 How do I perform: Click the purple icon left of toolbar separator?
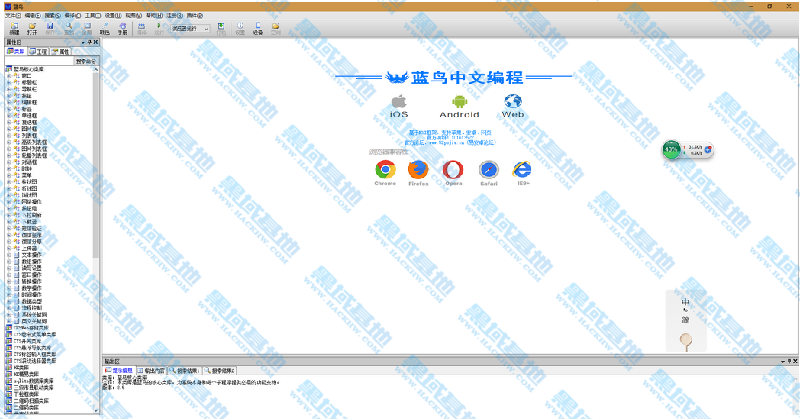tap(122, 26)
